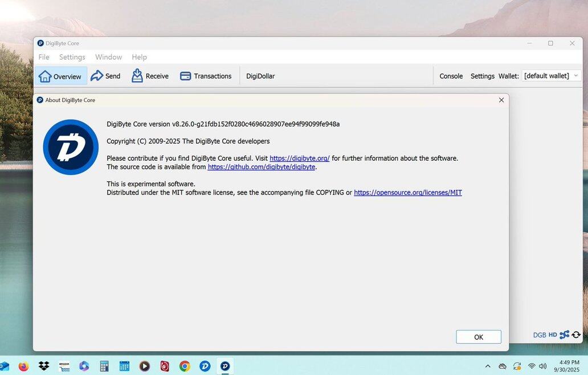Open Firefox from the taskbar
Viewport: 588px width, 375px height.
23,366
